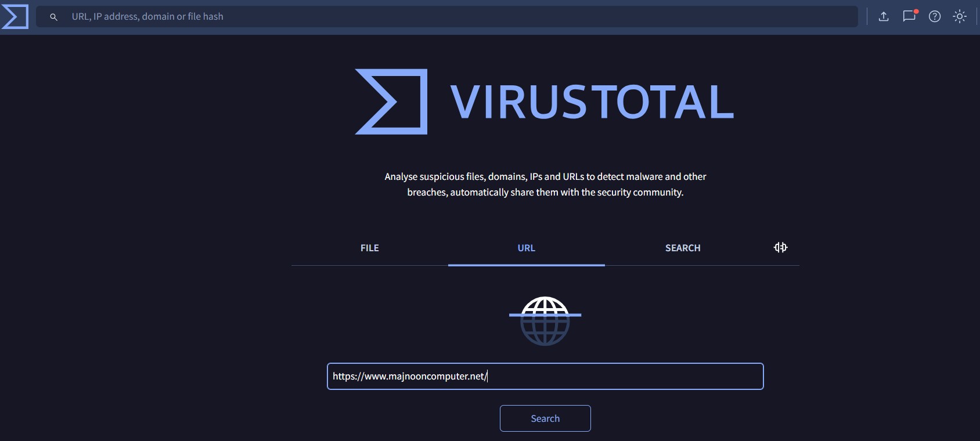This screenshot has width=980, height=441.
Task: Open the help question mark icon
Action: (934, 16)
